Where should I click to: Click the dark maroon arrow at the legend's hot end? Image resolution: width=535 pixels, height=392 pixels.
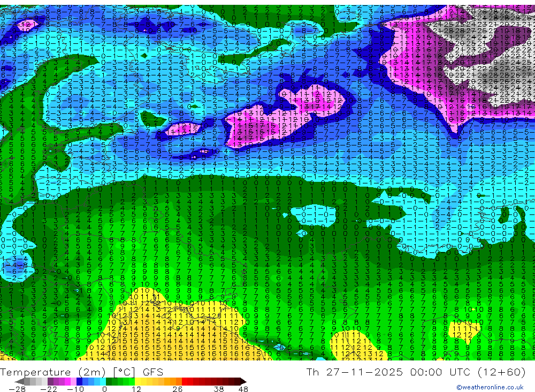(x=243, y=381)
